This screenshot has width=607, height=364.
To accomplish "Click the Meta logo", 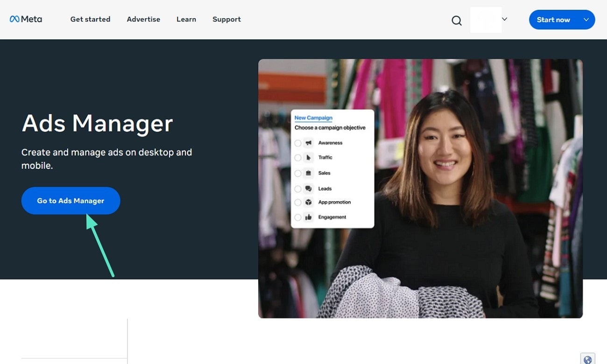I will (x=26, y=19).
